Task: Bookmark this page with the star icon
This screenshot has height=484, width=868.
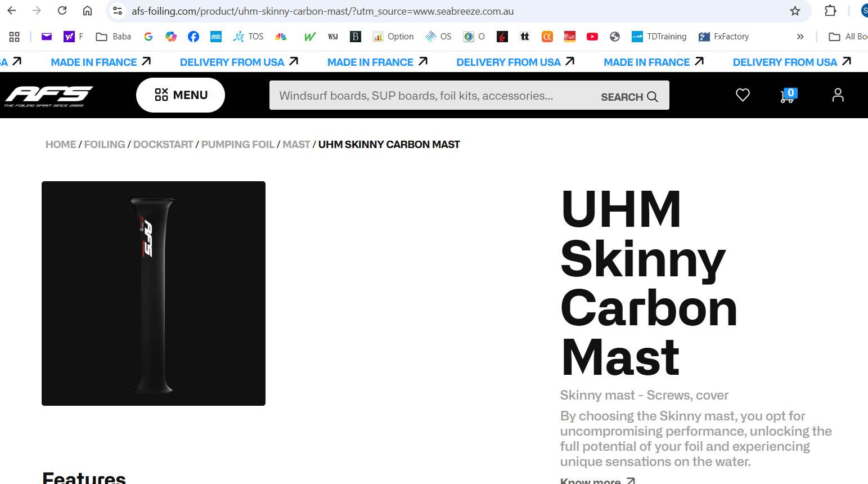Action: tap(795, 11)
